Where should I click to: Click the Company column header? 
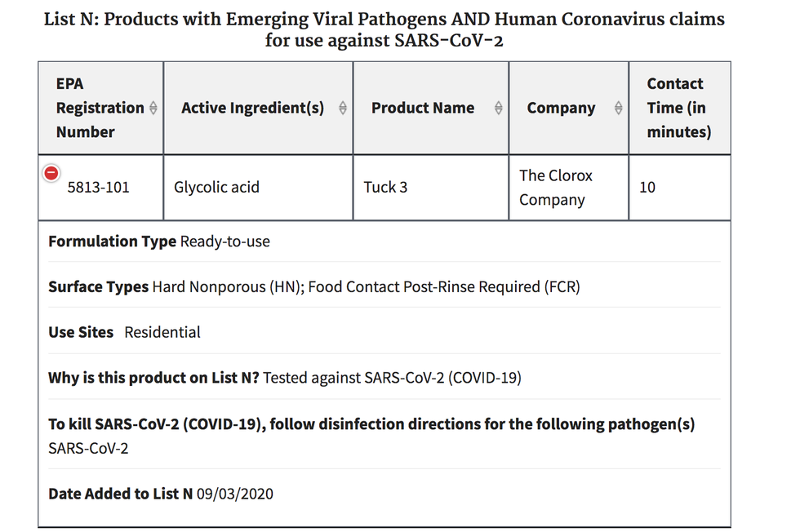tap(569, 109)
